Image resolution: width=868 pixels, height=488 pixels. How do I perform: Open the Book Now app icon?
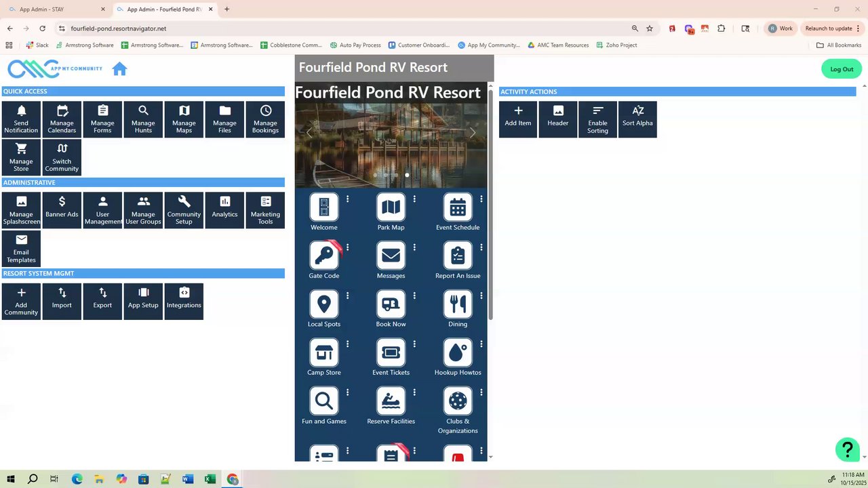[x=391, y=304]
